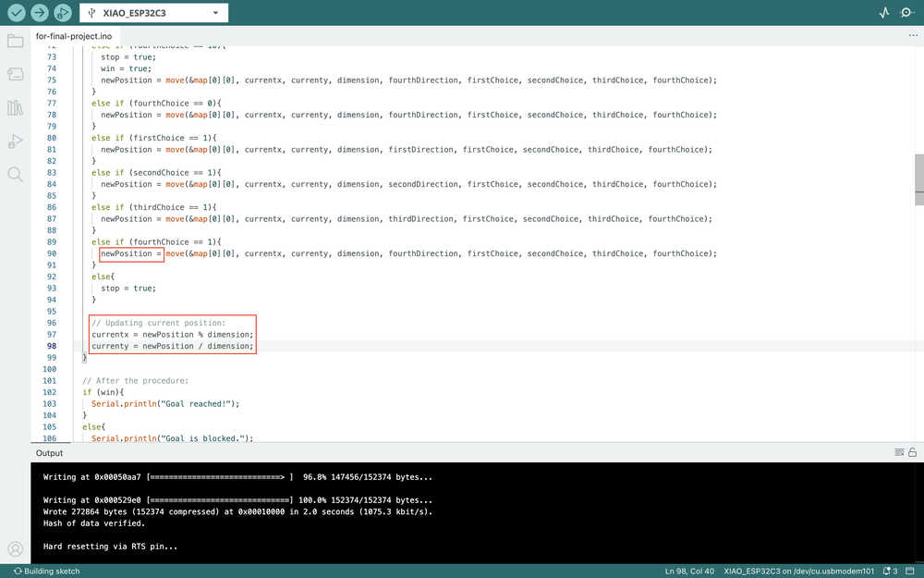
Task: Click 'stop = true;' on line 93
Action: [x=128, y=289]
